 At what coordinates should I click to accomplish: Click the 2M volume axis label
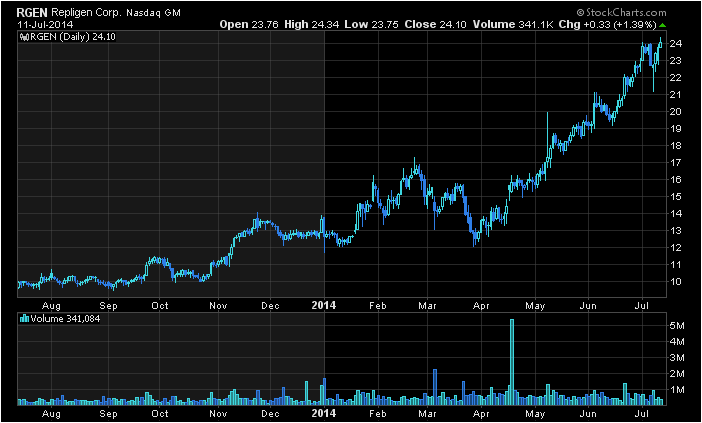click(678, 374)
